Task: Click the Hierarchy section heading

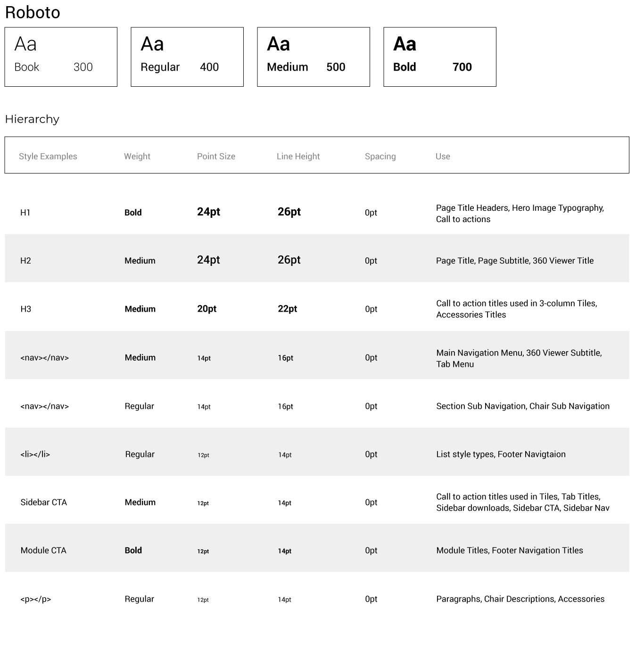Action: tap(32, 119)
